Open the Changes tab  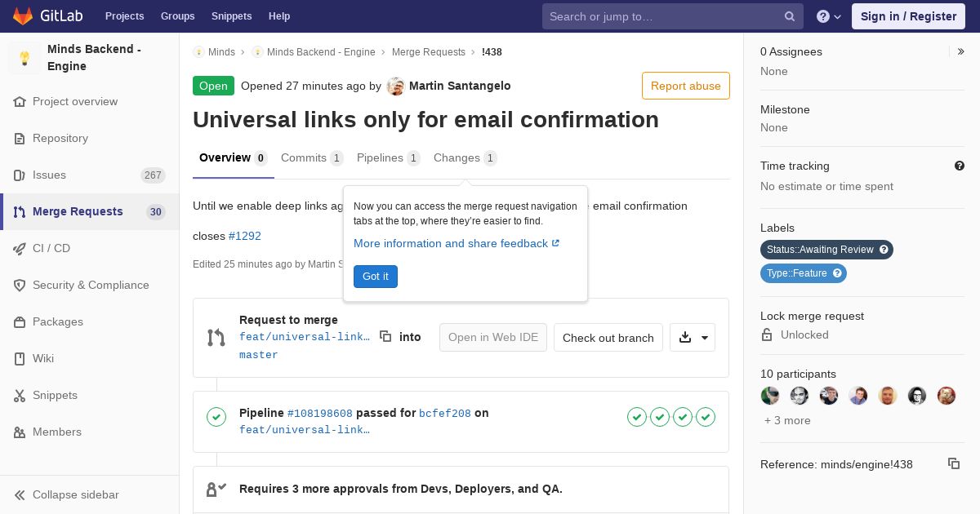coord(465,158)
